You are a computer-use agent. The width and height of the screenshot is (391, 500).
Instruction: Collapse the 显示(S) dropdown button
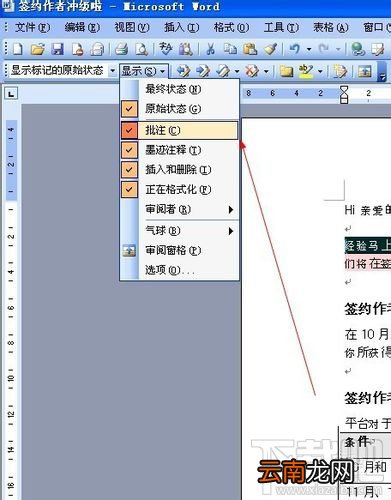tap(144, 71)
